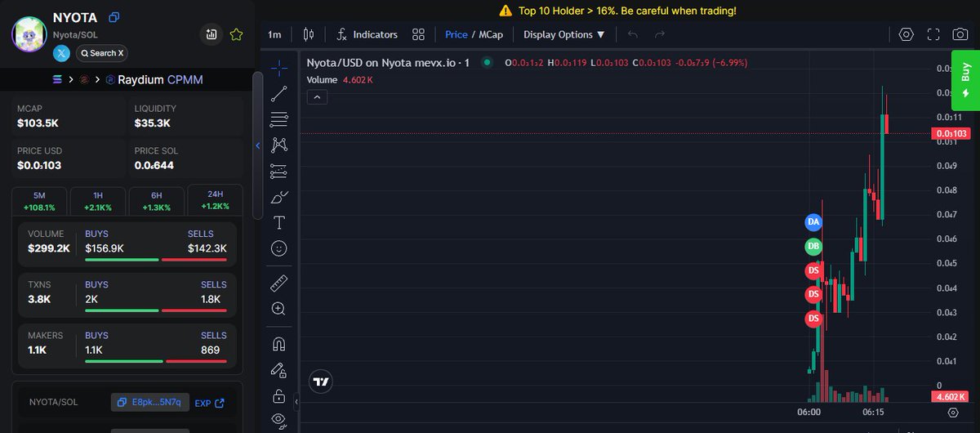This screenshot has width=980, height=433.
Task: Click the TXNS 3.8K value
Action: 39,299
